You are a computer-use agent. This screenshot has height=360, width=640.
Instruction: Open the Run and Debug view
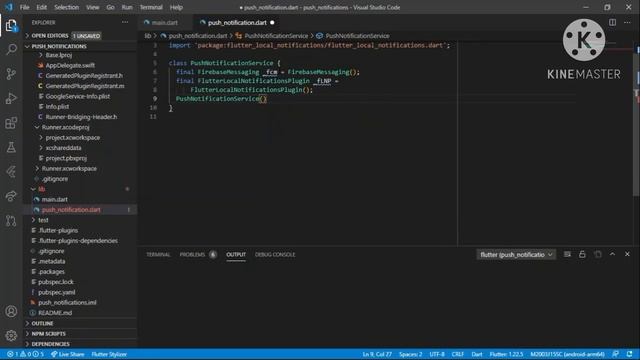coord(11,98)
